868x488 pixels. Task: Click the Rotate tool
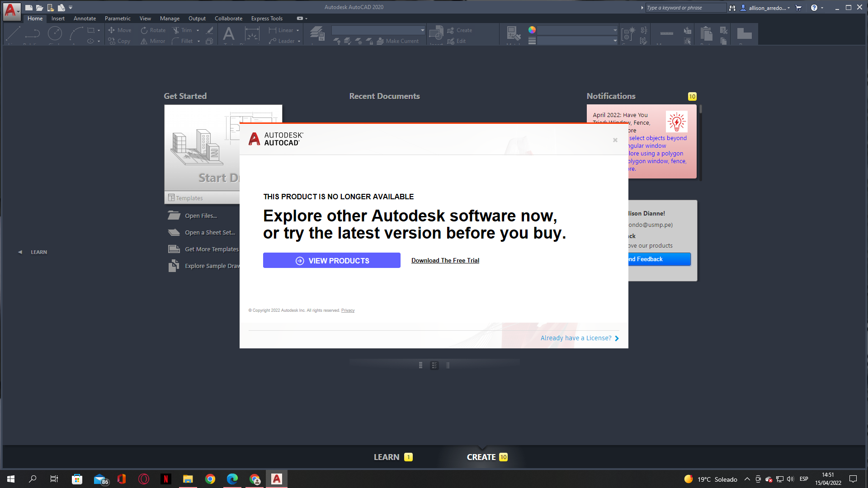(153, 30)
